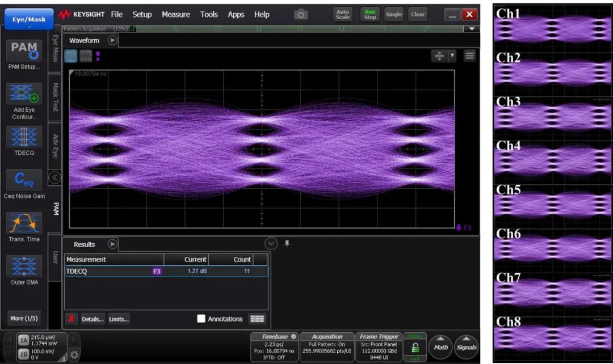Viewport: 613px width, 364px height.
Task: Delete measurement with the red X icon
Action: coord(72,319)
